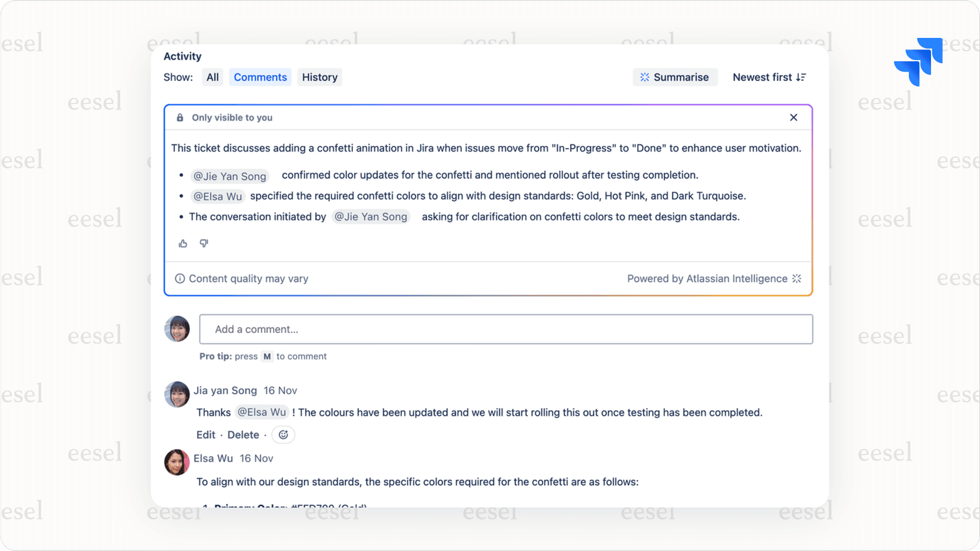Click the lock icon on the visibility banner
This screenshot has height=551, width=980.
[180, 117]
